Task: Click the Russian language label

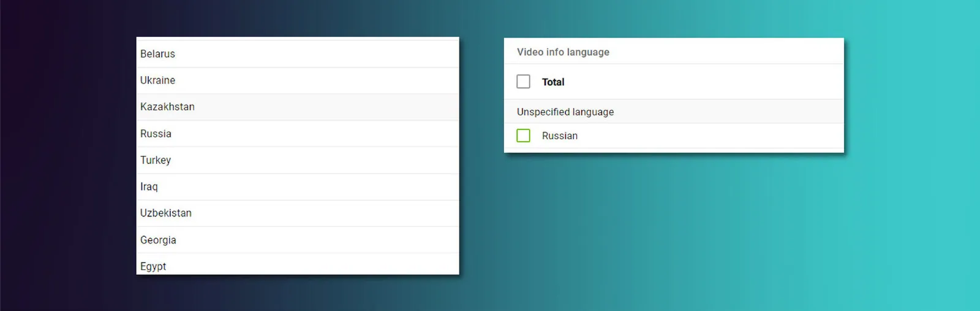Action: [x=560, y=136]
